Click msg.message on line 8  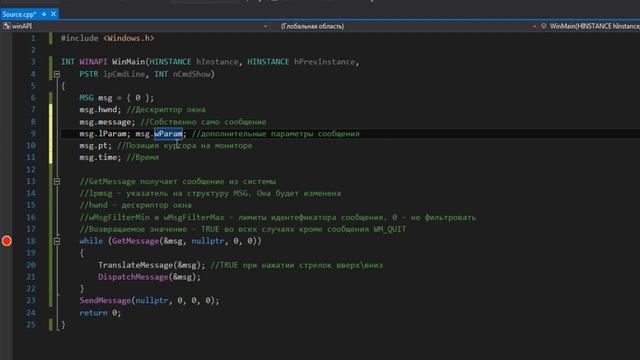[107, 122]
